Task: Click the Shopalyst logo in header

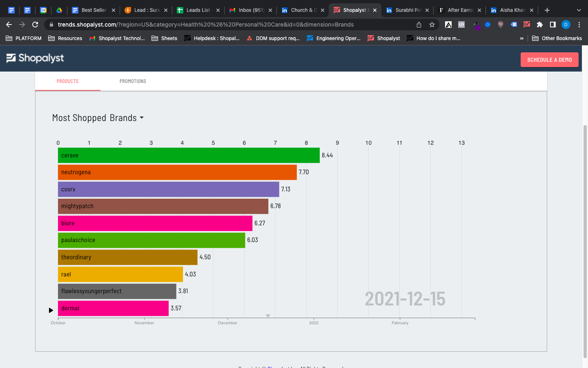Action: tap(35, 58)
